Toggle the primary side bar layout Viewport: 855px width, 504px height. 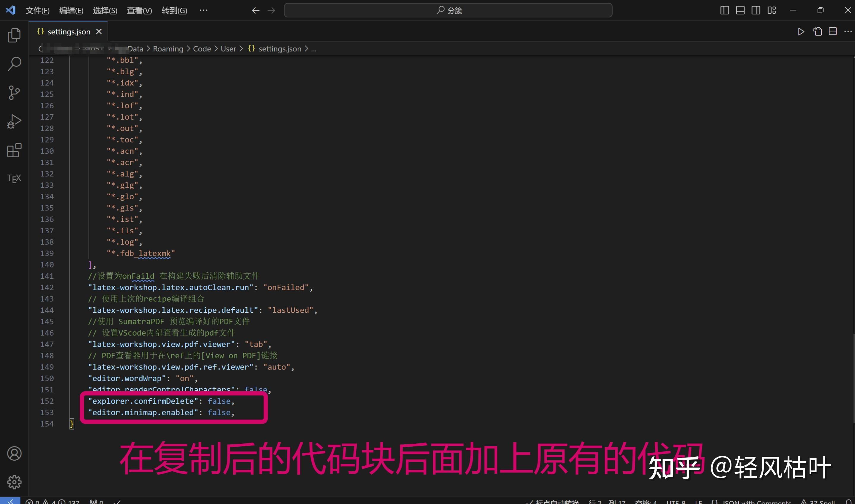pos(724,10)
